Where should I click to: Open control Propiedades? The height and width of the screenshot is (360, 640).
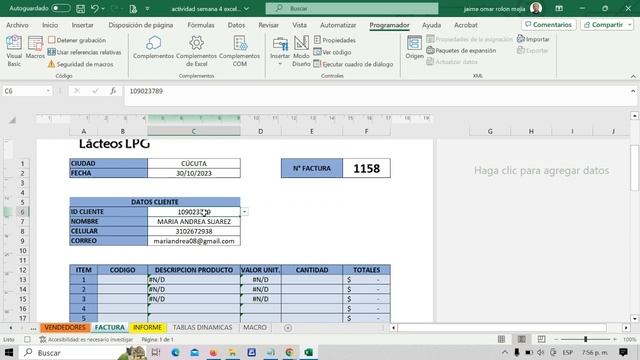335,40
